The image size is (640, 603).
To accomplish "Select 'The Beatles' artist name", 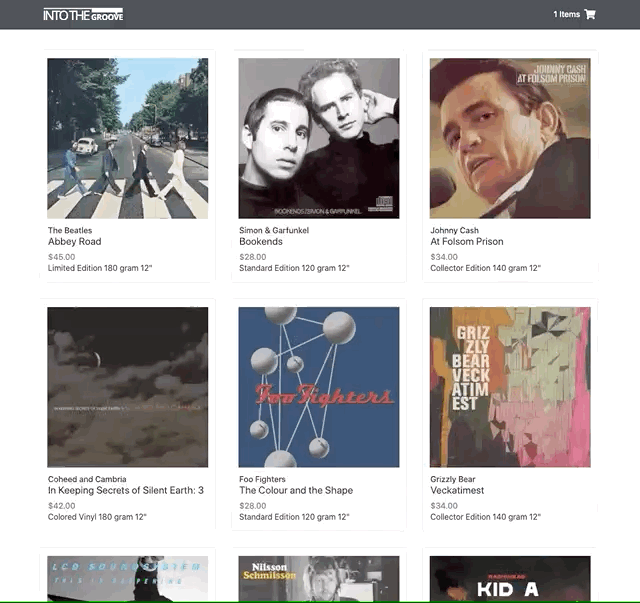I will point(70,230).
